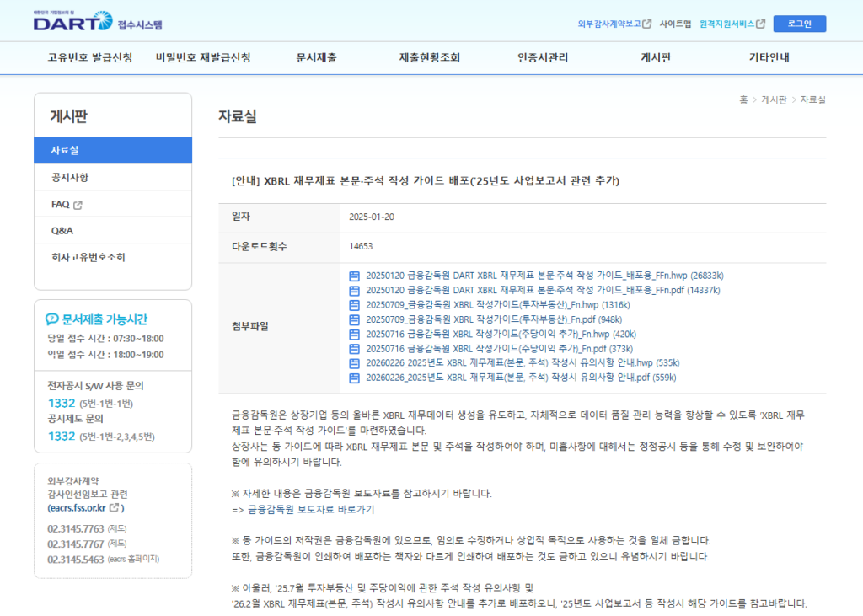This screenshot has width=863, height=616.
Task: Click external link icon beside 외부감사계약보고
Action: (x=647, y=24)
